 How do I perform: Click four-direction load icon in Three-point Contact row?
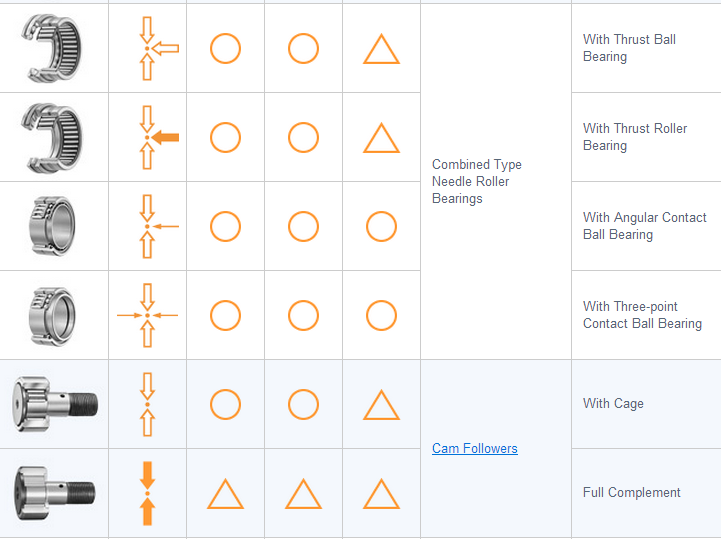[x=148, y=315]
